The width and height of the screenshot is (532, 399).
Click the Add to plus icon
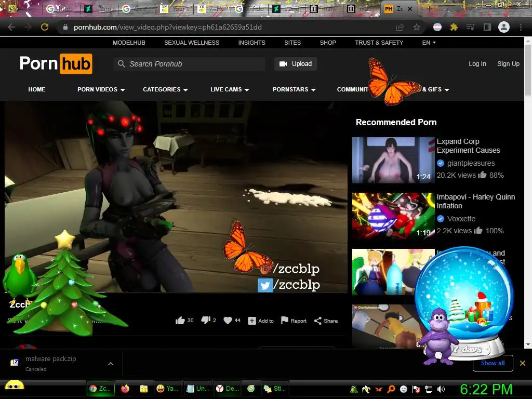(252, 321)
